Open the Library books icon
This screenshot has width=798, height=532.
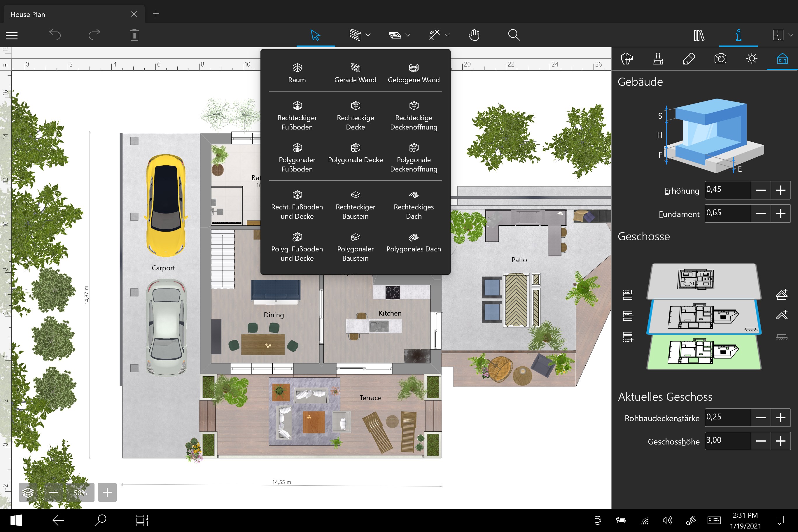[x=699, y=35]
